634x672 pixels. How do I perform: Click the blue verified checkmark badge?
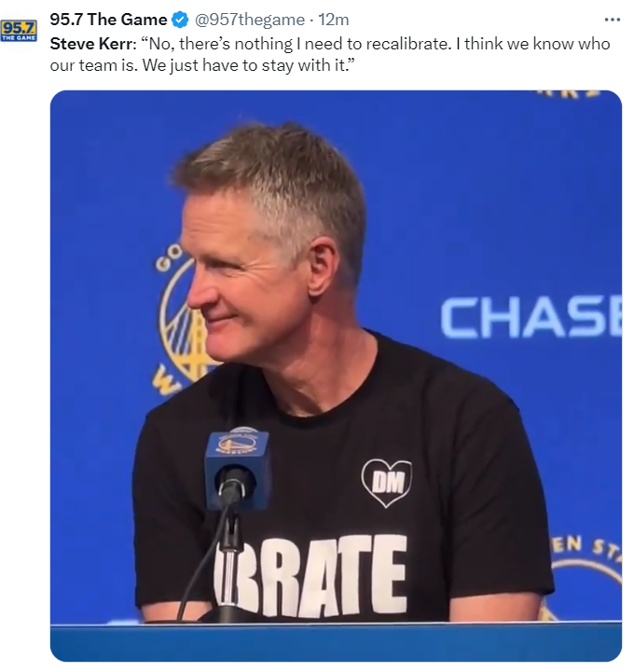point(180,20)
